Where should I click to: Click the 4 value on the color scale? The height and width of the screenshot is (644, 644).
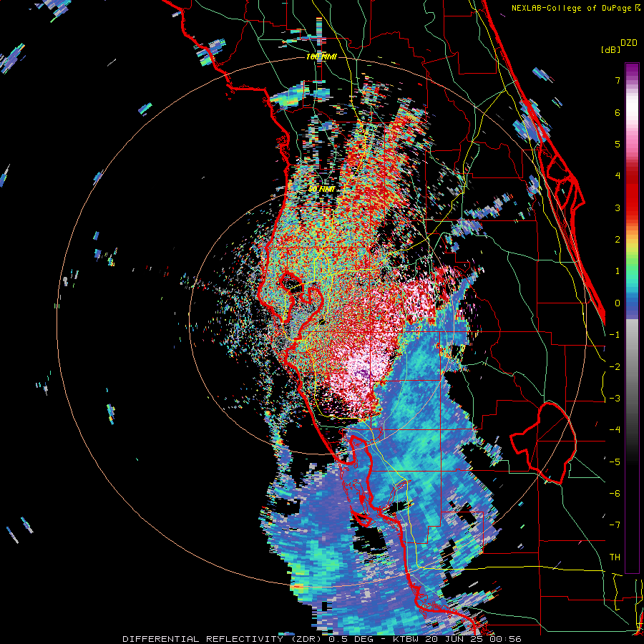618,176
